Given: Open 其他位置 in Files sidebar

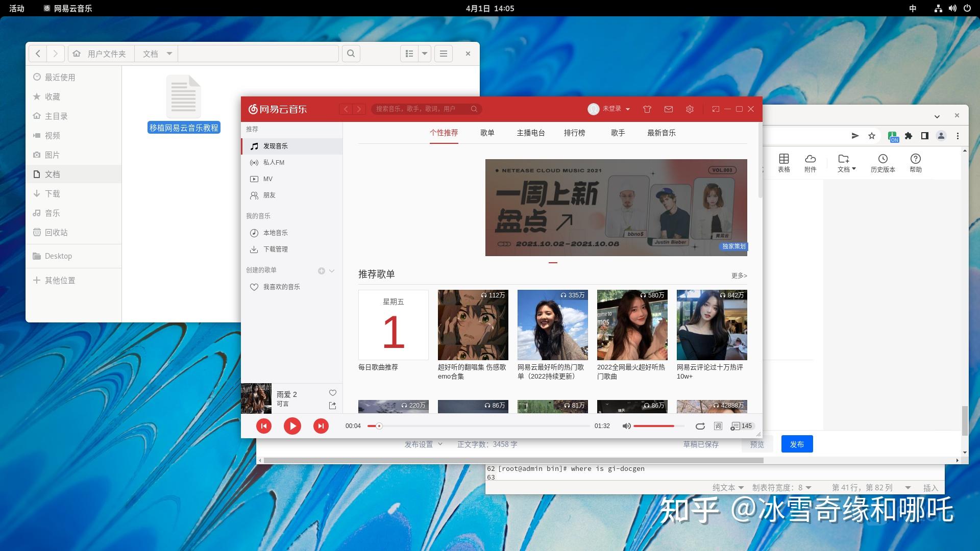Looking at the screenshot, I should (x=73, y=281).
